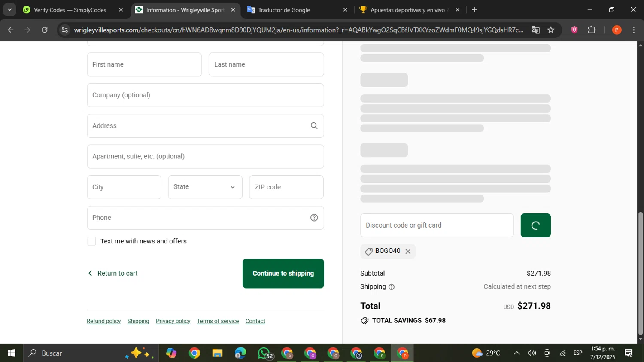Click the ESP language indicator
644x362 pixels.
578,353
